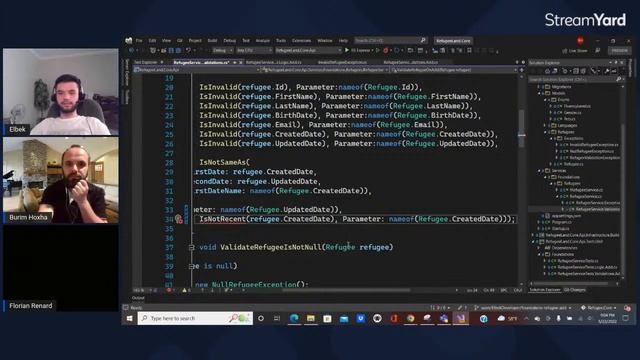Switch to the Git Changes bottom tab
The height and width of the screenshot is (360, 640).
tap(575, 290)
